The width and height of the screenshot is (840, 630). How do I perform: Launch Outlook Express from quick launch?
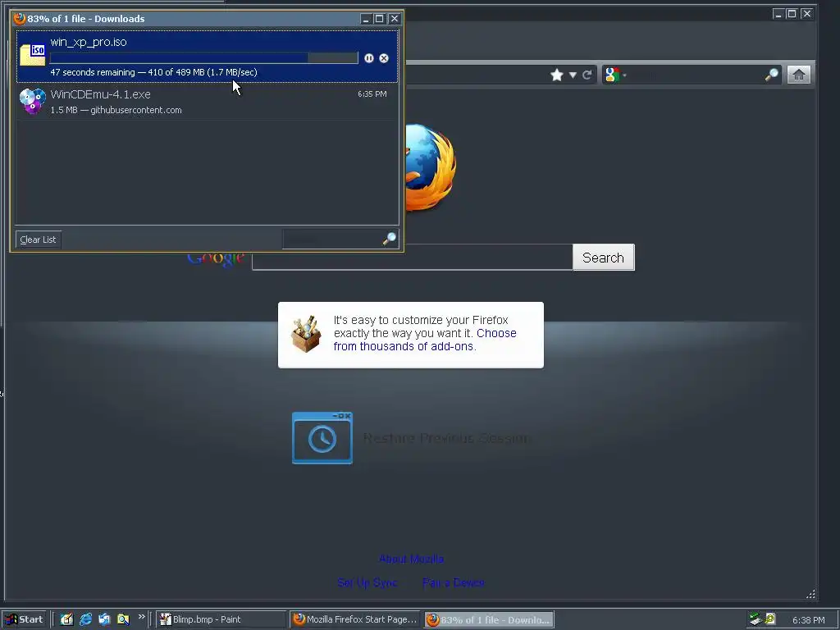(104, 620)
